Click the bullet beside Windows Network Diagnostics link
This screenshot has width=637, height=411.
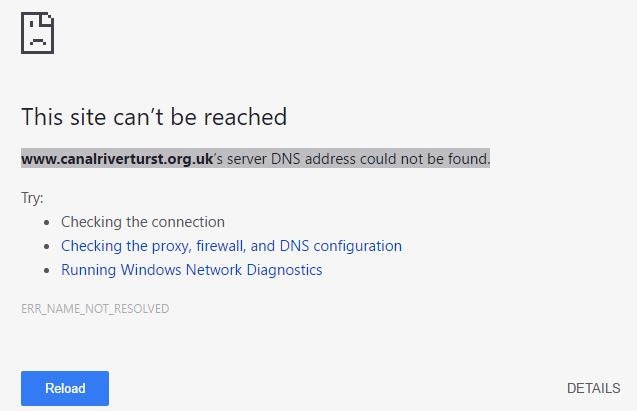[x=46, y=270]
